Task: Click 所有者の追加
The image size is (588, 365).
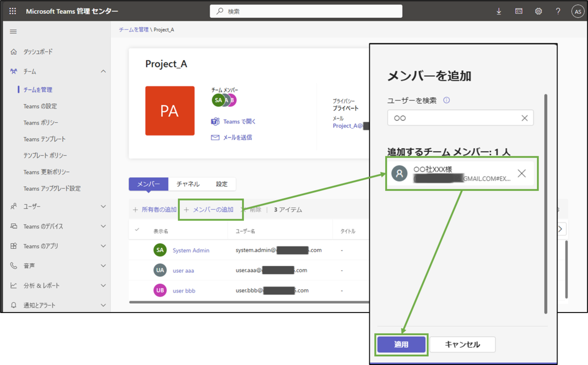Action: 155,209
